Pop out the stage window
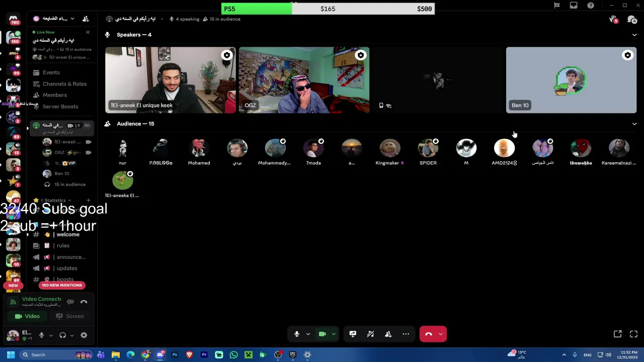The image size is (644, 362). pyautogui.click(x=618, y=334)
